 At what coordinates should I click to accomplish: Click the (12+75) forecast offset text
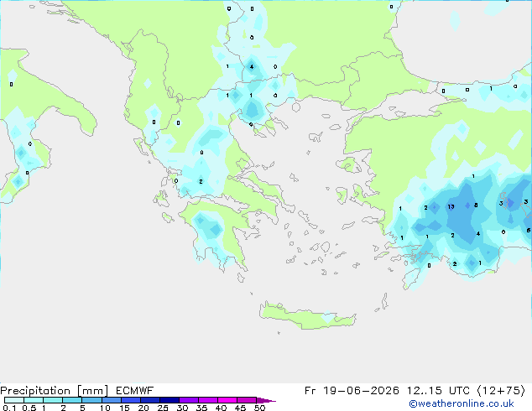(x=501, y=391)
